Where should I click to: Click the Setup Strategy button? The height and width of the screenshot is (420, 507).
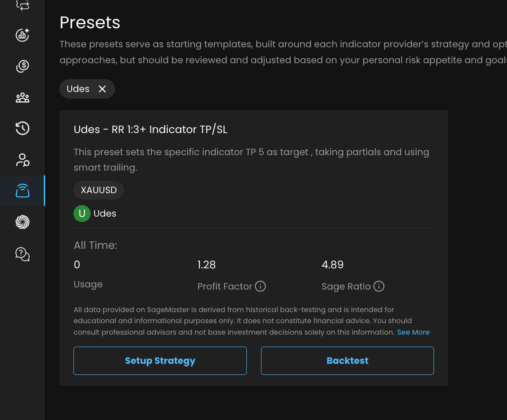[160, 361]
